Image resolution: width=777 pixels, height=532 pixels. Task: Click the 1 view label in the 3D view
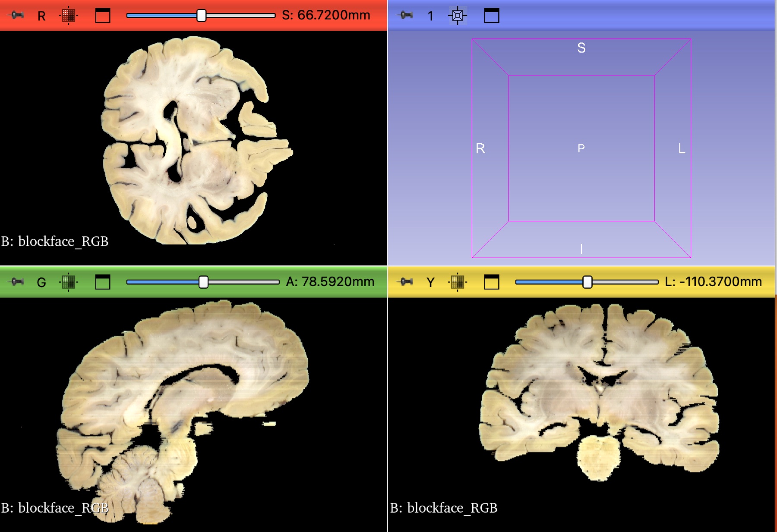click(x=430, y=16)
